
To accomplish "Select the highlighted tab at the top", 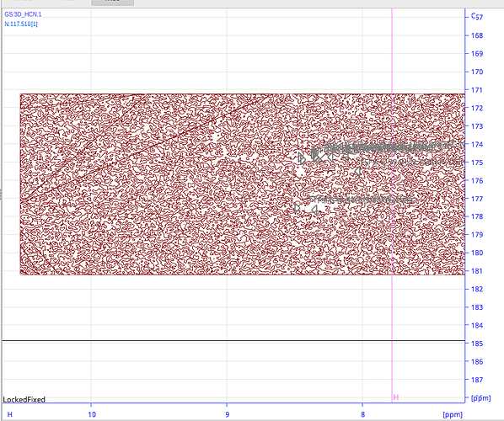I will click(112, 3).
